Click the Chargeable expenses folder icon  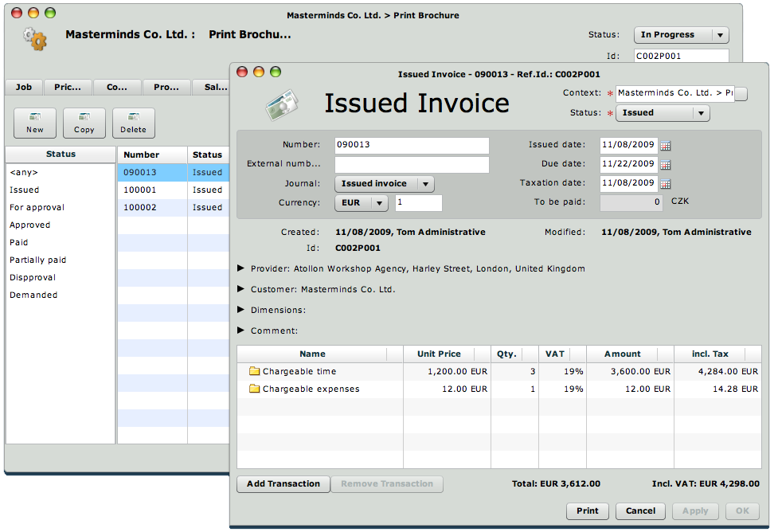pyautogui.click(x=255, y=389)
